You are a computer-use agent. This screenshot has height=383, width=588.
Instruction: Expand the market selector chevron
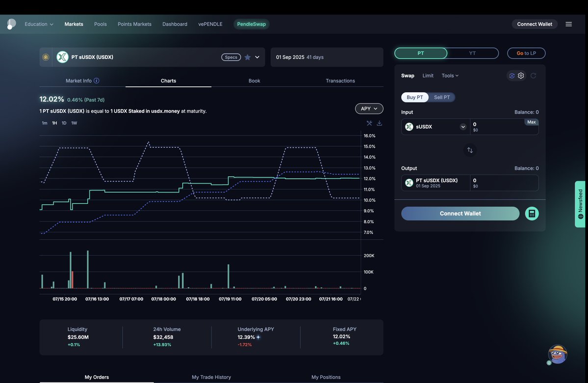[x=257, y=57]
